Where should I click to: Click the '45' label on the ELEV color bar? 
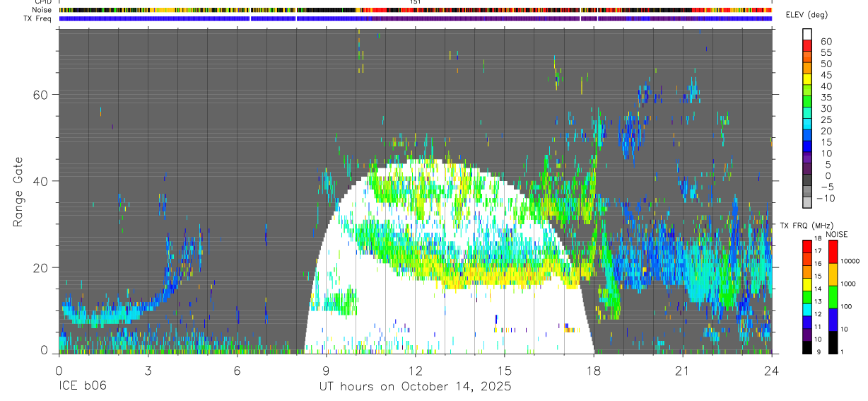[825, 75]
